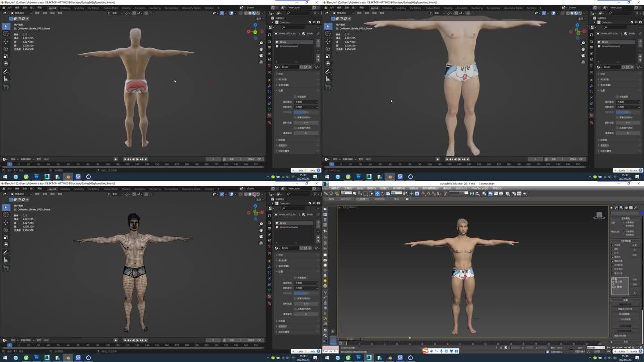Click the Mirror icon in 3ds Max toolbar
The image size is (644, 362).
click(x=473, y=194)
